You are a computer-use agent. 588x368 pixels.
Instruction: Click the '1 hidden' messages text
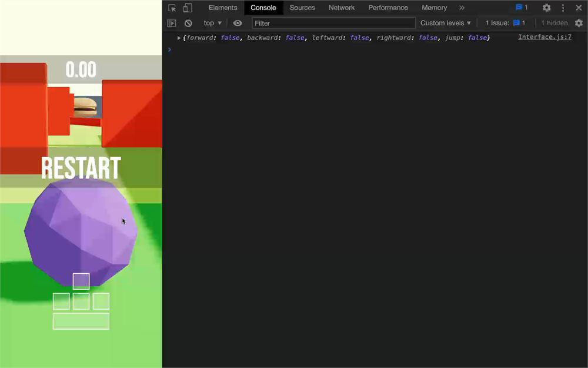tap(554, 24)
